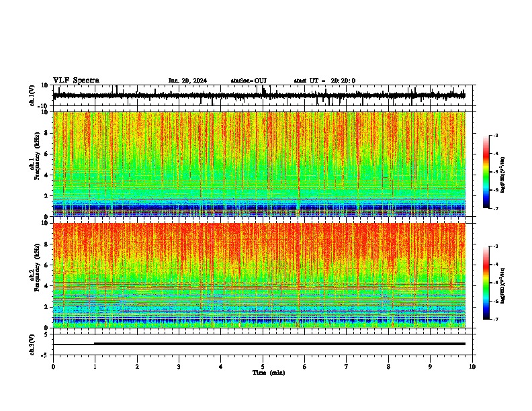Click tick label '5' on time axis
The image size is (532, 411).
pos(263,367)
